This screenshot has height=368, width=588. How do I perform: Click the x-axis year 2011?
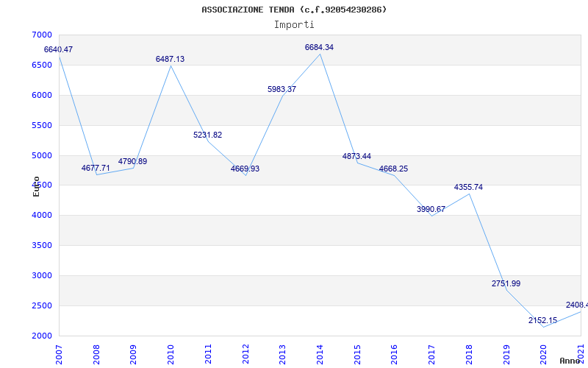(208, 354)
